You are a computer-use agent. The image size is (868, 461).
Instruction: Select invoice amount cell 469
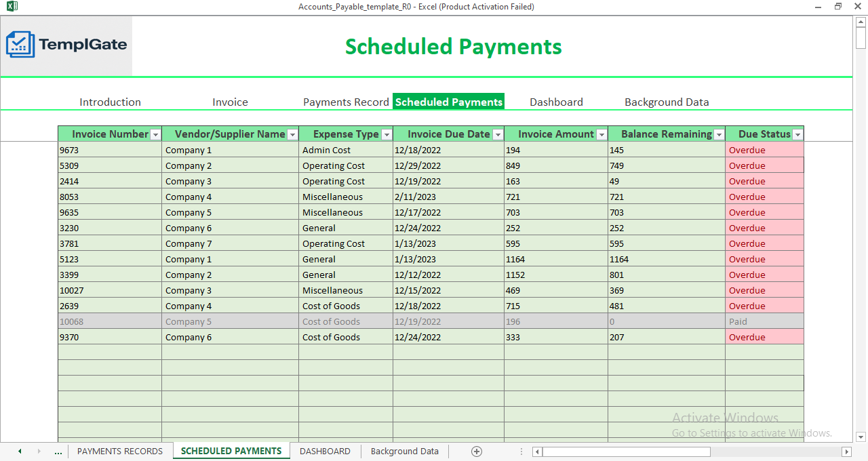pyautogui.click(x=556, y=290)
